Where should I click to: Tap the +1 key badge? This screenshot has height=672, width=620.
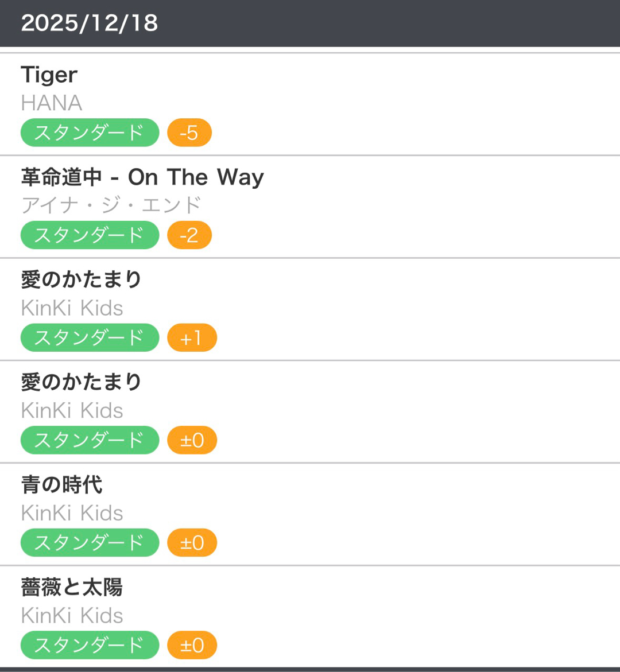coord(192,337)
